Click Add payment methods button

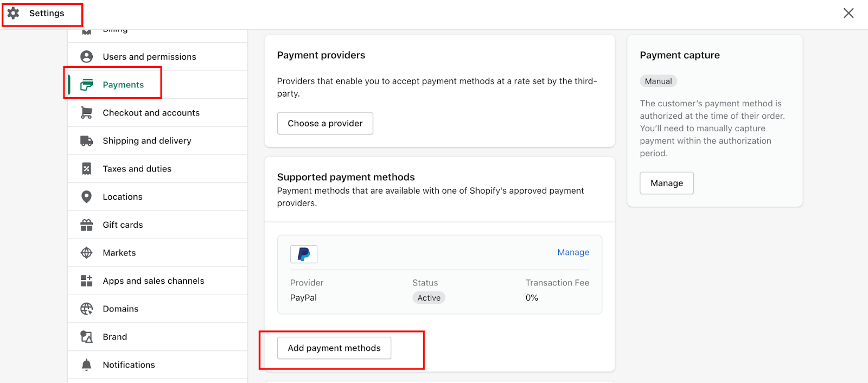334,348
